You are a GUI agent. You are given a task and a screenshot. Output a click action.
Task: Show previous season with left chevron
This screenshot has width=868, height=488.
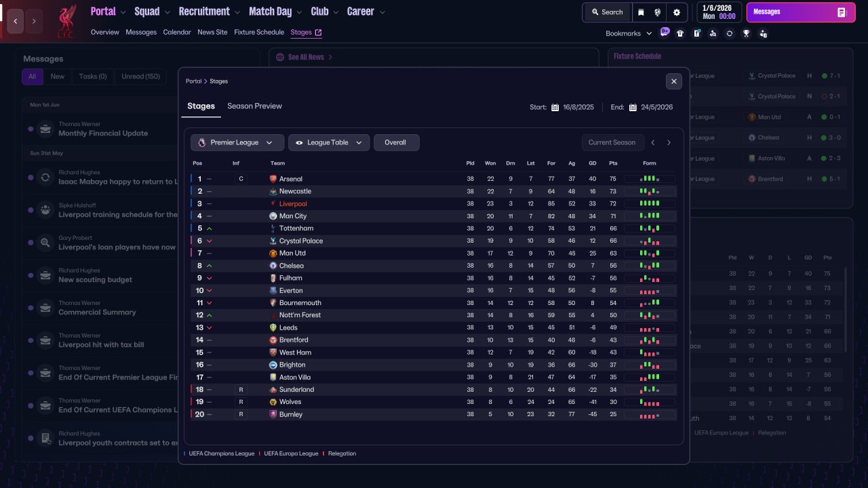pos(653,142)
